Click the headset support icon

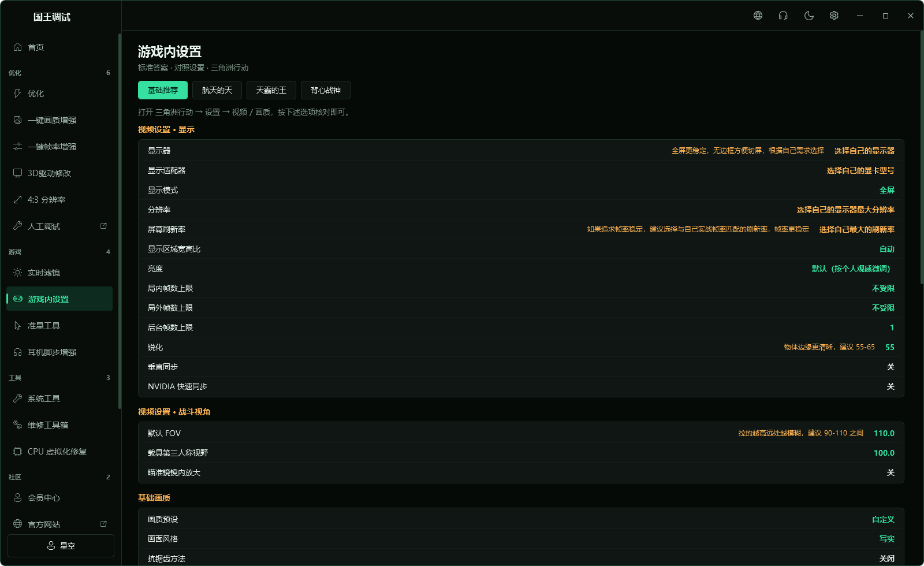click(x=783, y=16)
